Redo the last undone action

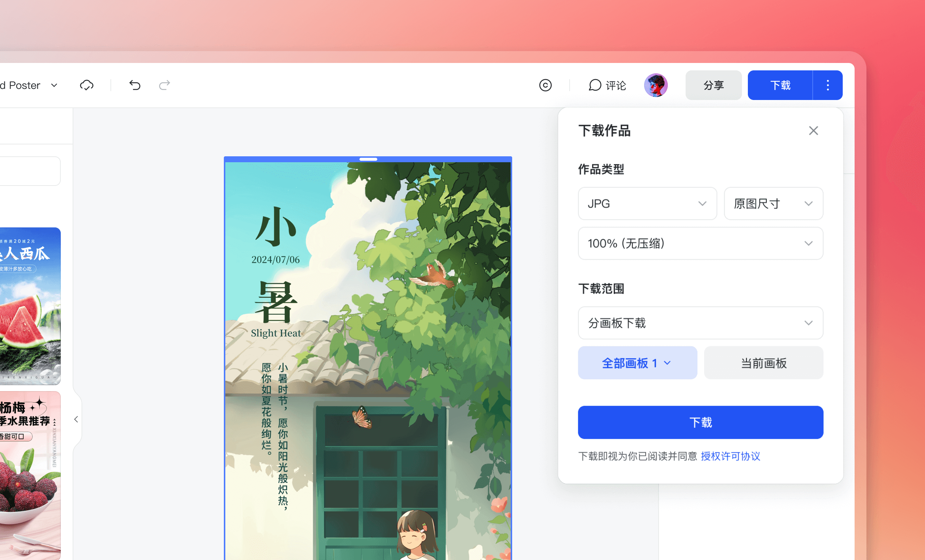[165, 85]
